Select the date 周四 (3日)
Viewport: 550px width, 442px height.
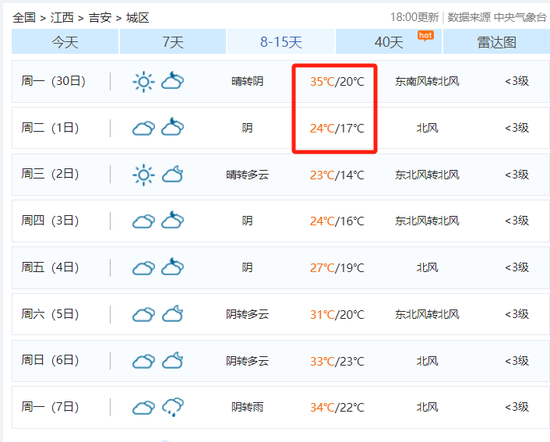(50, 221)
